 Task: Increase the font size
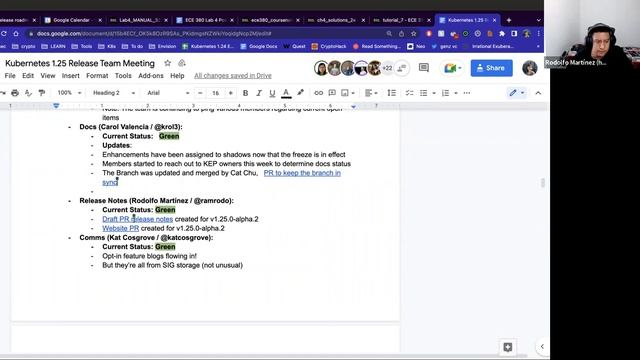231,93
